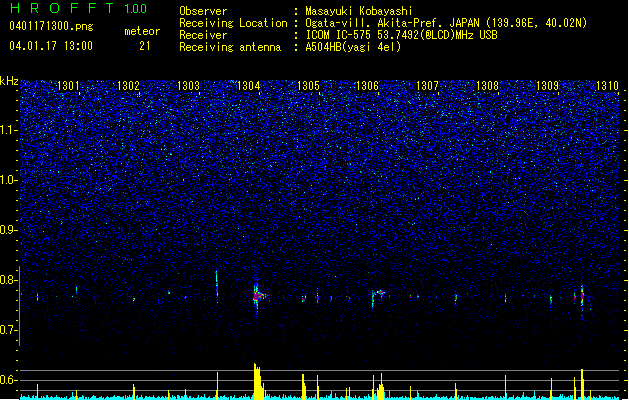Screen dimensions: 629x400
Task: Click the 1307 time marker
Action: click(x=428, y=86)
